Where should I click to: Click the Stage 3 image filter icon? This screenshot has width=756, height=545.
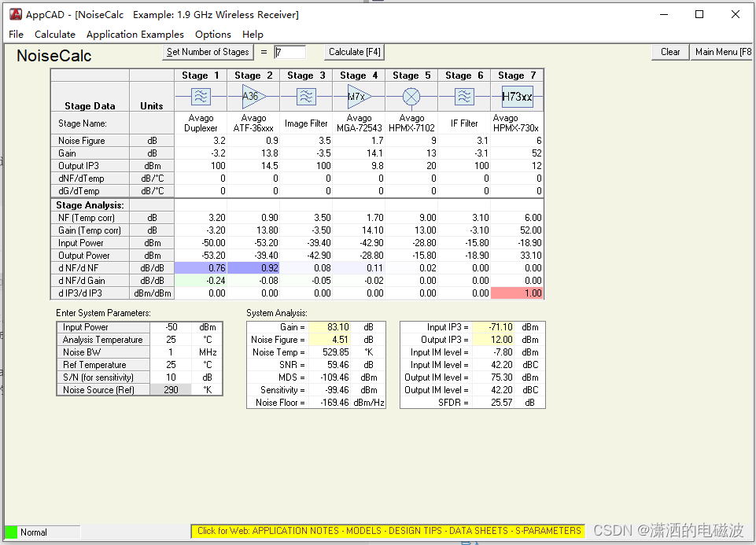pos(306,97)
